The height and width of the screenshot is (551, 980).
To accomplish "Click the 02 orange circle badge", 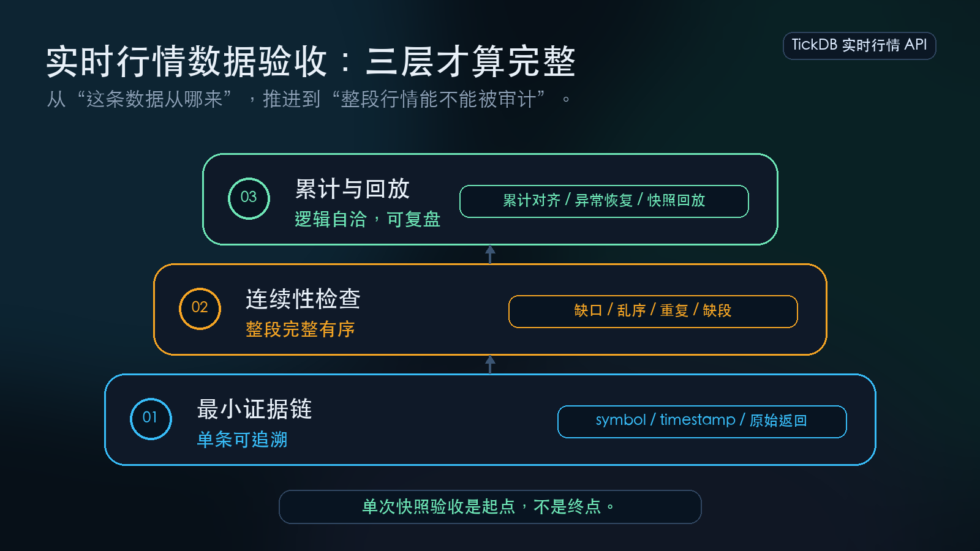I will [200, 309].
